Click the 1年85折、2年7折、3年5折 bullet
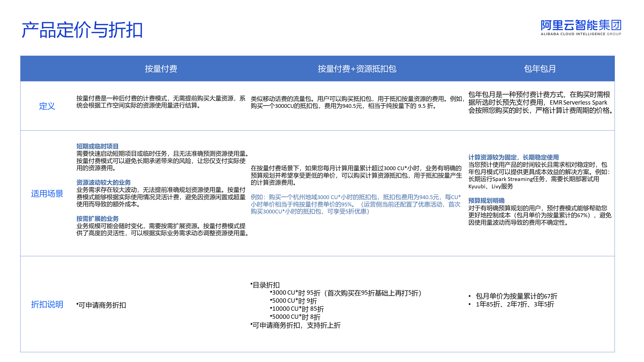The width and height of the screenshot is (644, 362). pos(515,304)
